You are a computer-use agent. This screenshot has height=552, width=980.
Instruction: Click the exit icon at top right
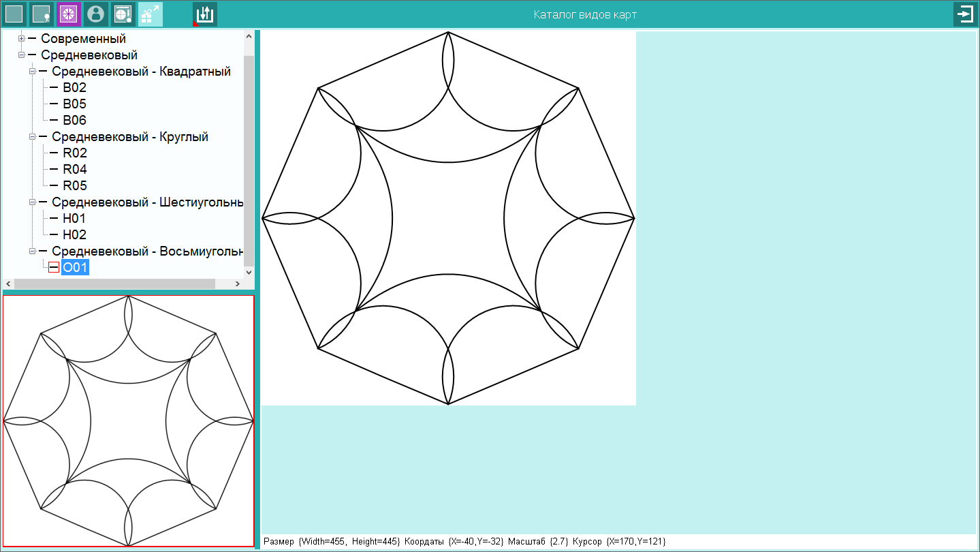(965, 14)
